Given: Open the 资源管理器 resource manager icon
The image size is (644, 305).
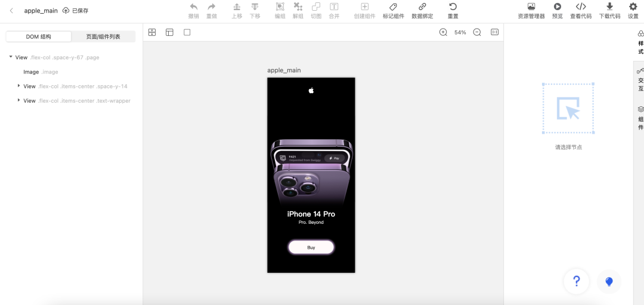Looking at the screenshot, I should pos(531,7).
